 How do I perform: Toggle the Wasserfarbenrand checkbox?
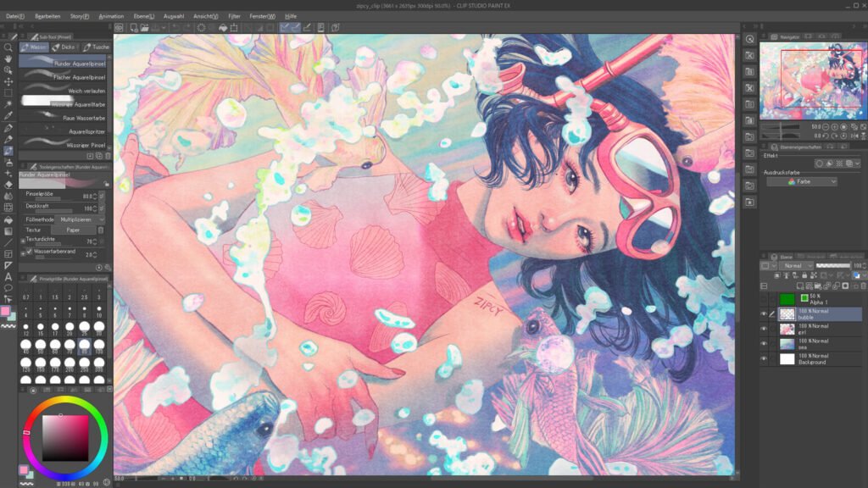click(x=30, y=252)
